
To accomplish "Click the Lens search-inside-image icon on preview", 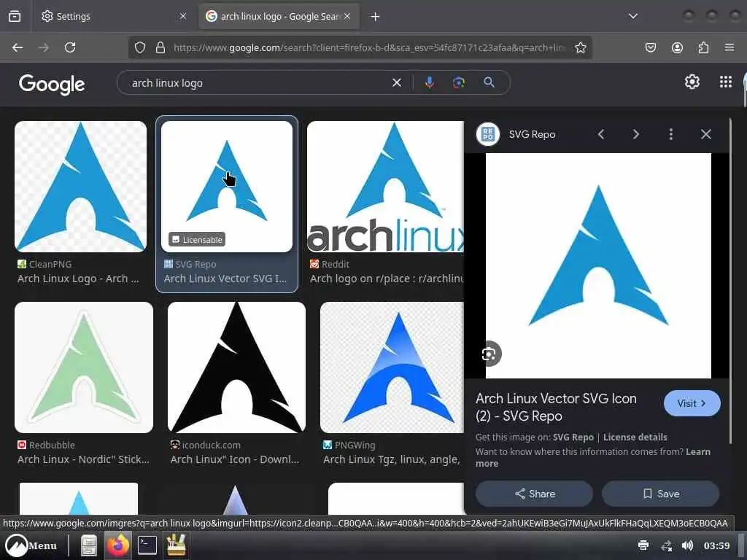I will [489, 354].
